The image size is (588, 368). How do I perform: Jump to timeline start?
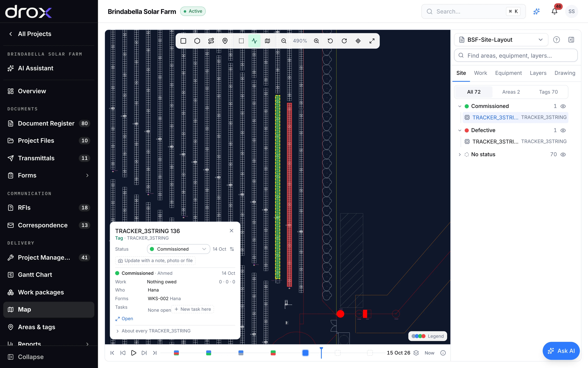click(x=112, y=353)
